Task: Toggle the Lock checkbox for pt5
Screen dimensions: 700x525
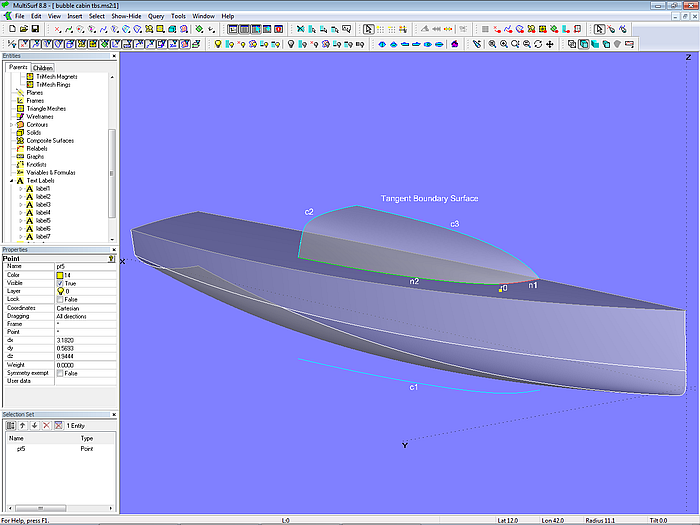Action: click(61, 299)
